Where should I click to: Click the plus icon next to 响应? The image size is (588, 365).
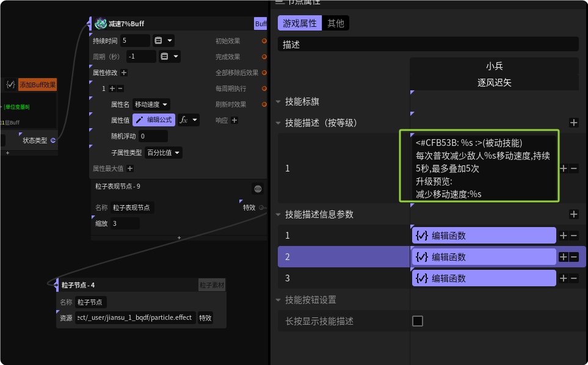click(x=234, y=120)
